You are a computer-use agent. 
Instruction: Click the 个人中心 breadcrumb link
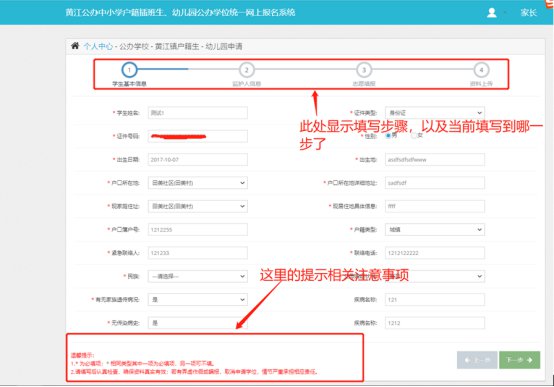pyautogui.click(x=98, y=46)
